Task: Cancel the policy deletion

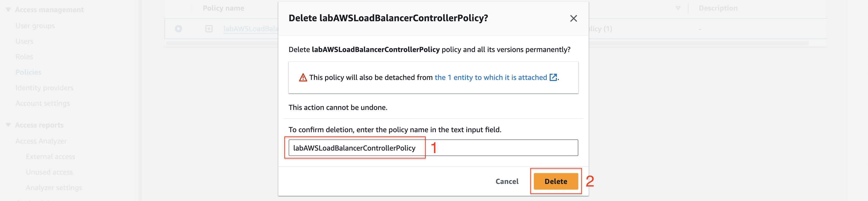Action: click(507, 181)
